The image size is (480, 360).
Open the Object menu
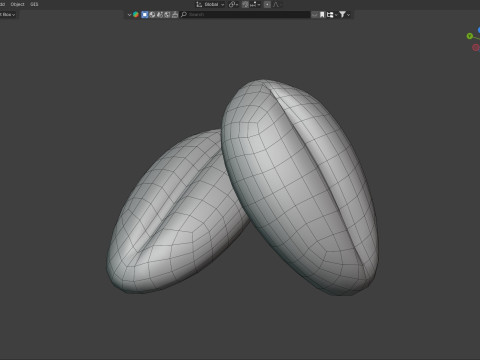tap(17, 4)
